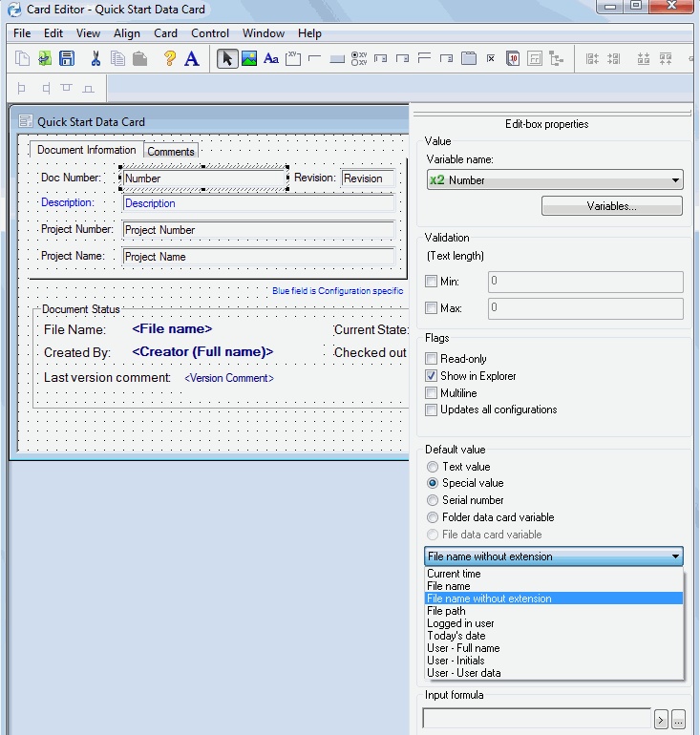
Task: Click the Cut scissors icon
Action: click(95, 58)
